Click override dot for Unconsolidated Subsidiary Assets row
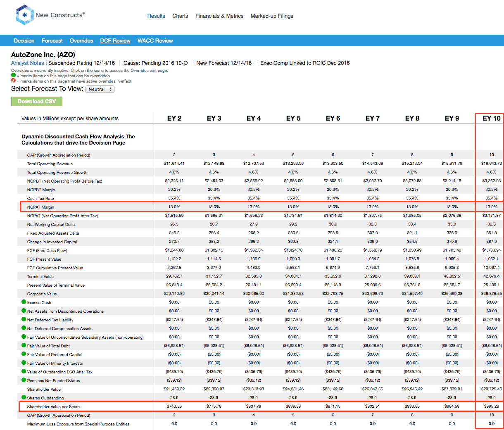Viewport: 504px width, 430px height. pyautogui.click(x=24, y=337)
